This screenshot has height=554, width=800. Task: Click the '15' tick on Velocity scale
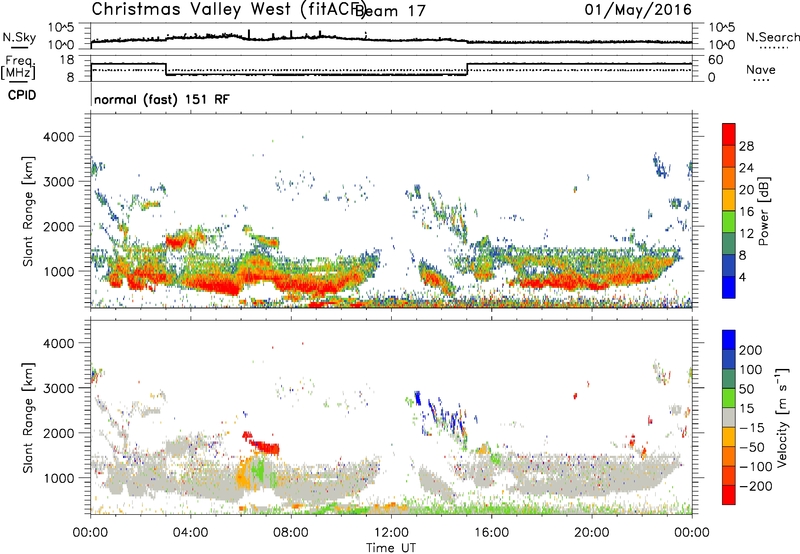coord(745,408)
